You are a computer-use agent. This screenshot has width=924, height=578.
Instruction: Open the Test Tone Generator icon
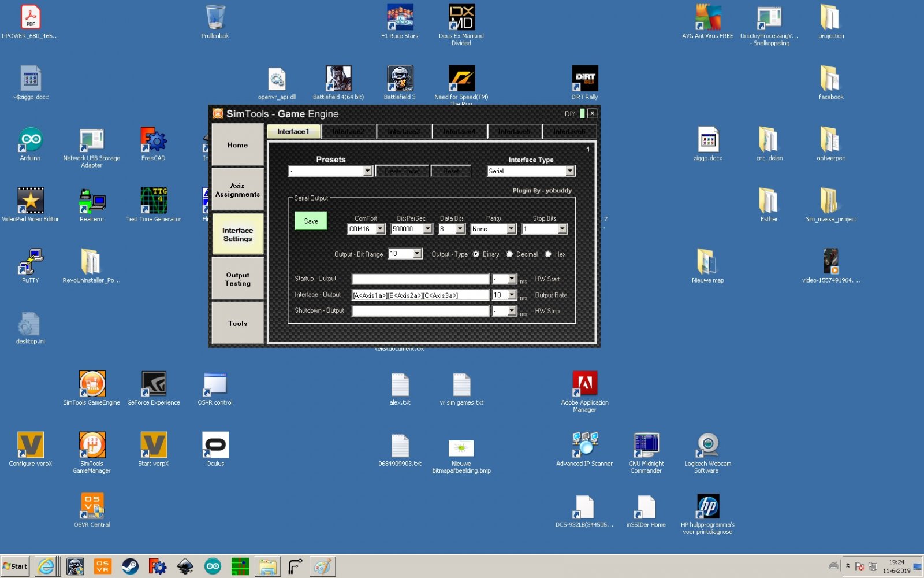coord(154,205)
